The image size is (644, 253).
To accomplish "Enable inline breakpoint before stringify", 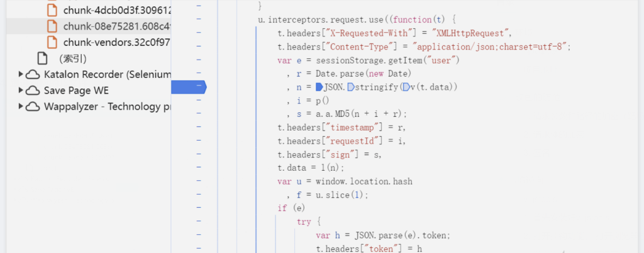I will (350, 87).
